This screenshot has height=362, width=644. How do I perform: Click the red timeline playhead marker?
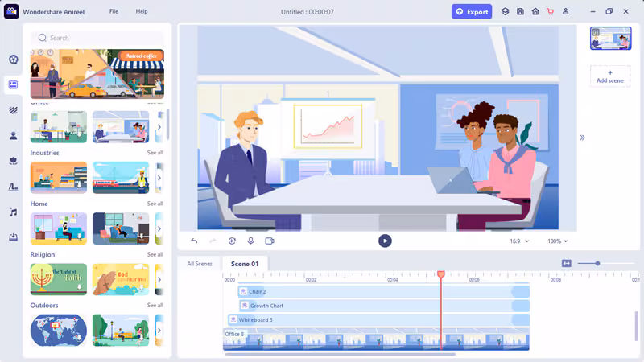point(441,274)
